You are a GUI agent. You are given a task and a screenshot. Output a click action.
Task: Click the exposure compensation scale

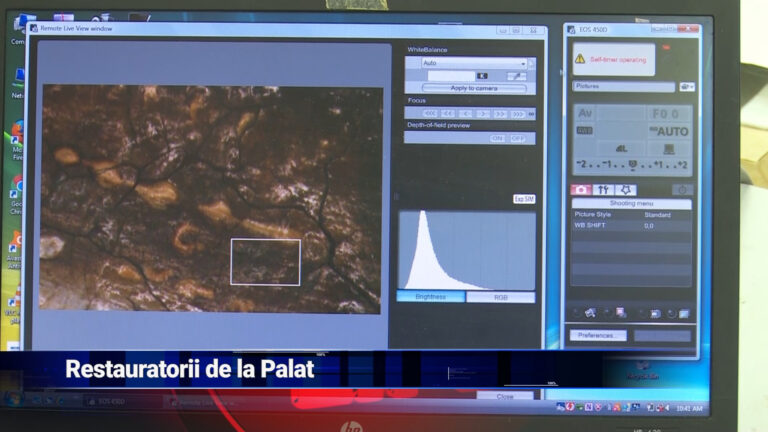tap(631, 165)
